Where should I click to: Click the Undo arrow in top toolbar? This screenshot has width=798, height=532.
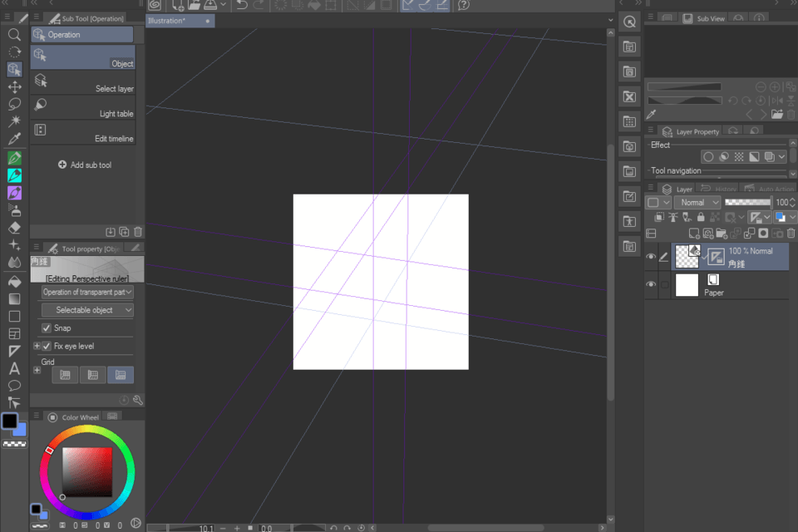(x=242, y=5)
